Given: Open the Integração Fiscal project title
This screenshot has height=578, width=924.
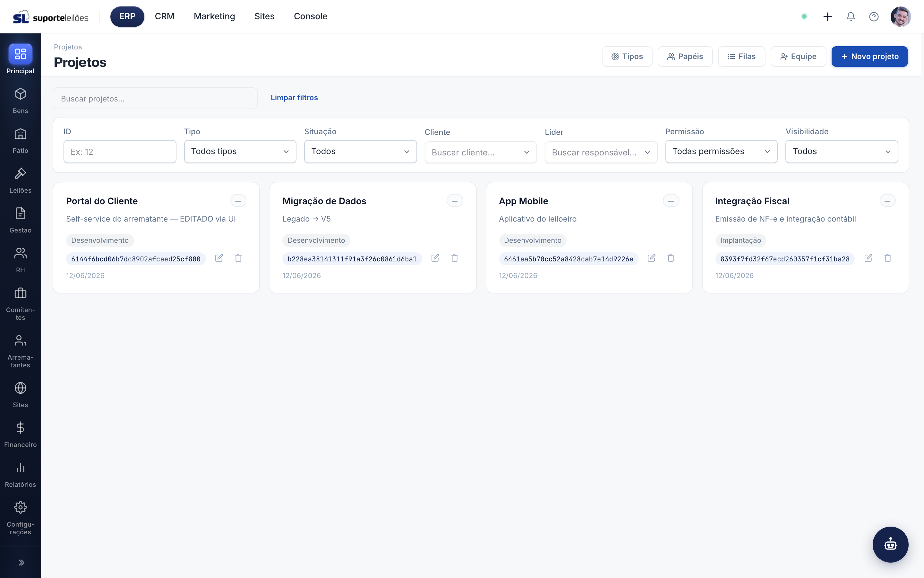Looking at the screenshot, I should 752,201.
